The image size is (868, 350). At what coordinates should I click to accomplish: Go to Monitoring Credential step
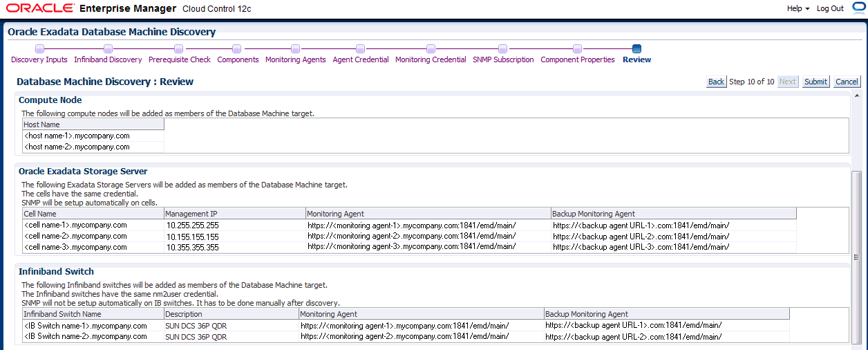[431, 59]
